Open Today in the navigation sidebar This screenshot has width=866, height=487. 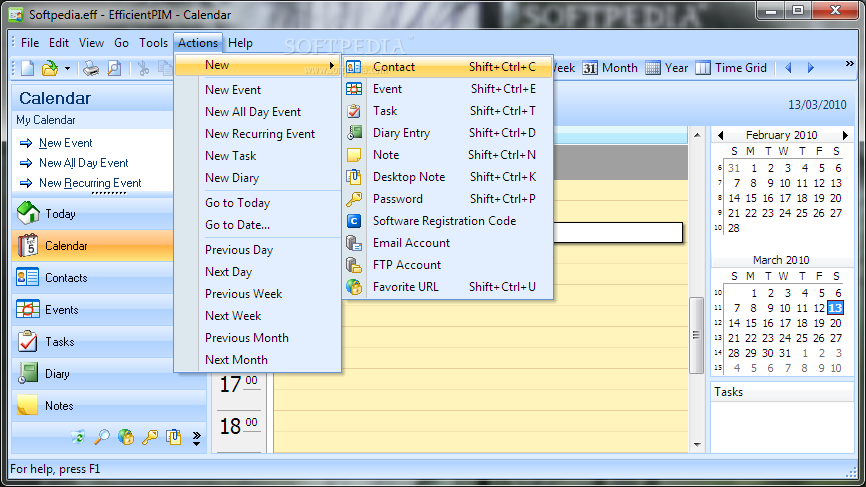coord(93,214)
